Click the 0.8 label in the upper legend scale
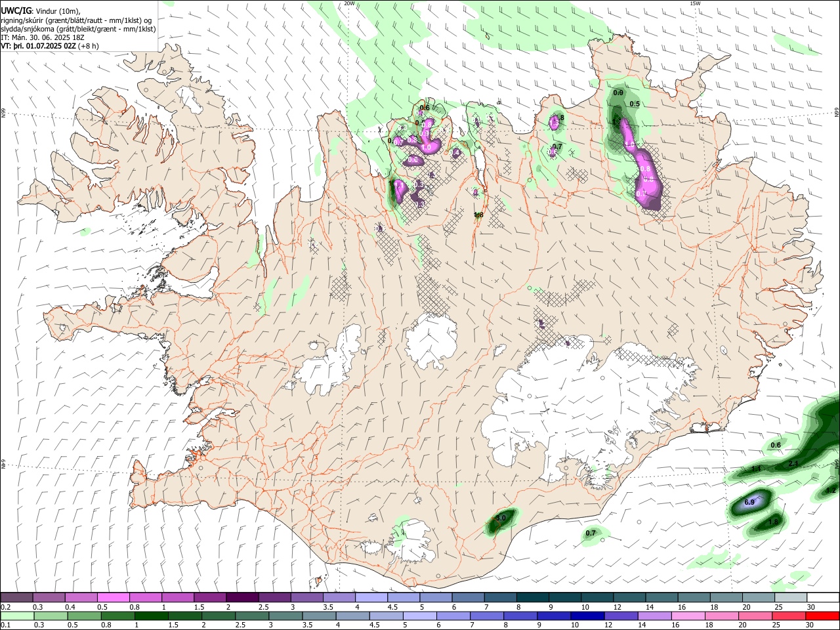This screenshot has width=840, height=630. 135,608
